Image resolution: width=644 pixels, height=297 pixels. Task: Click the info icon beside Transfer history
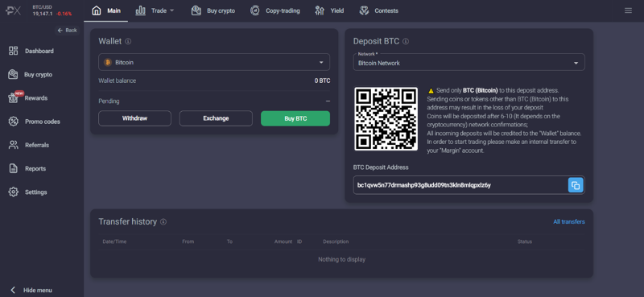point(163,222)
